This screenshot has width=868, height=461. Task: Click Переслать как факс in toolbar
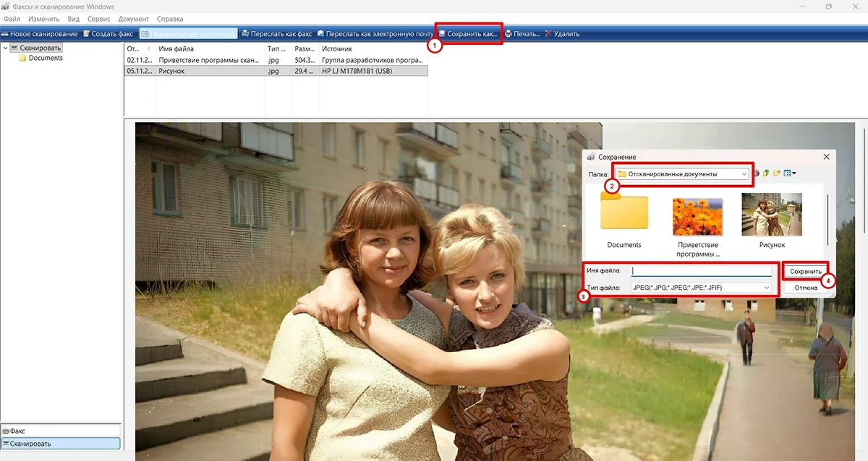276,34
